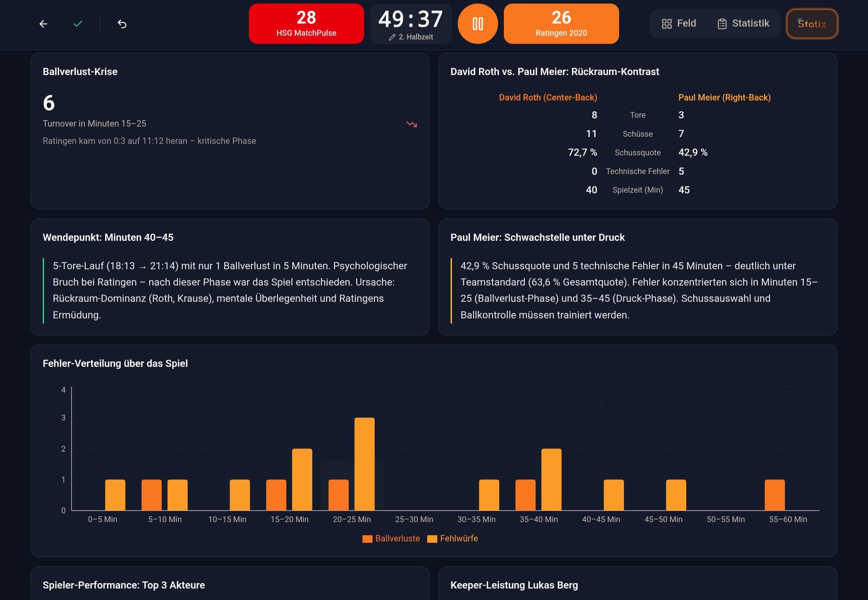This screenshot has width=868, height=600.
Task: Switch to the Statistik tab
Action: (x=743, y=23)
